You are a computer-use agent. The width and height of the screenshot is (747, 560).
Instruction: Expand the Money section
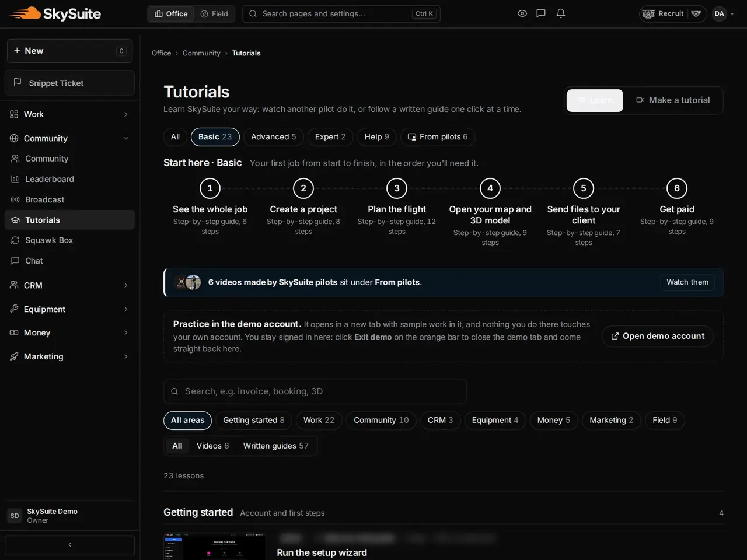[69, 332]
